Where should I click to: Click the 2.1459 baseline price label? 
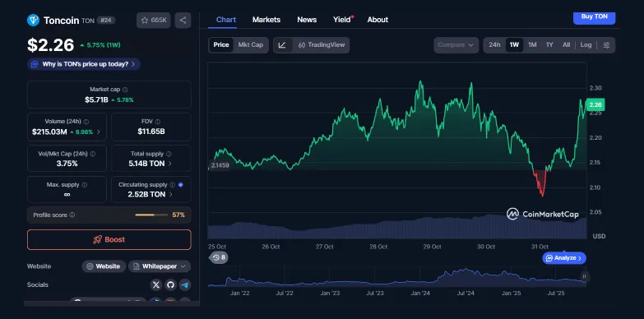[220, 165]
